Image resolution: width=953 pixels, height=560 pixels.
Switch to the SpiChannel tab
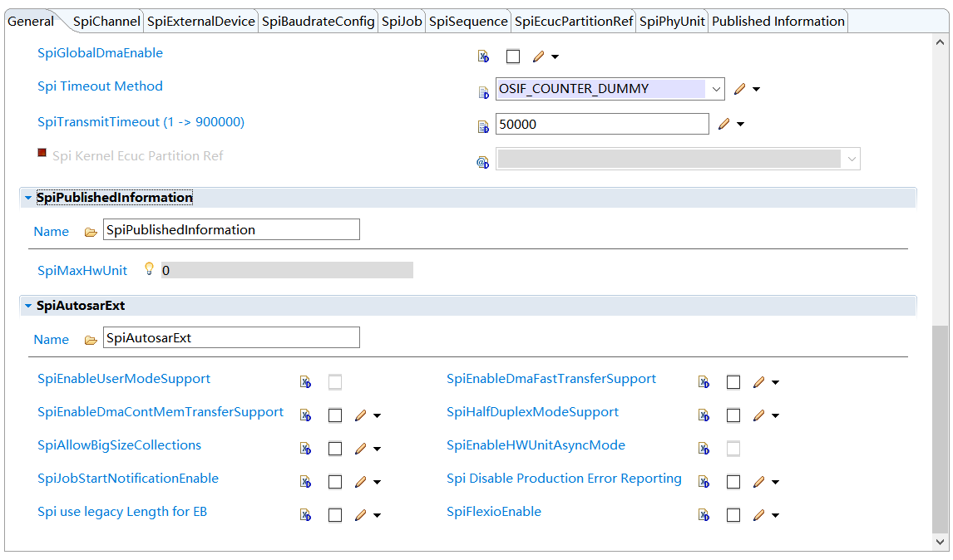tap(106, 22)
